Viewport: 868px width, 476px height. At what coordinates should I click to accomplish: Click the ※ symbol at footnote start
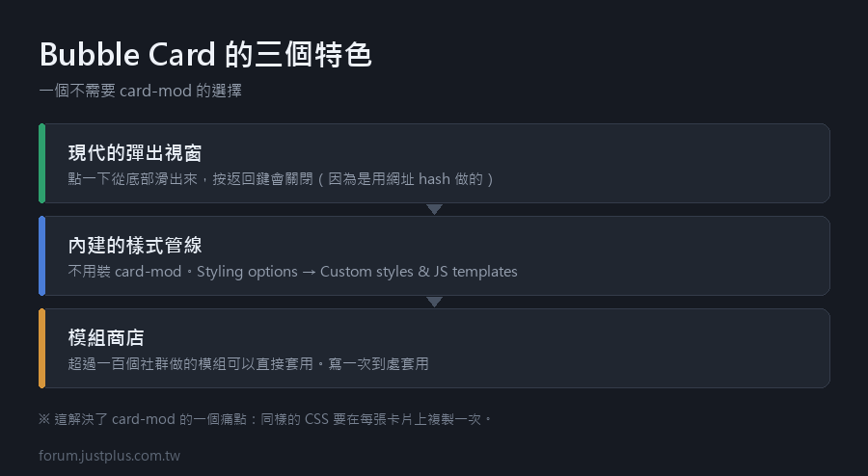(44, 419)
